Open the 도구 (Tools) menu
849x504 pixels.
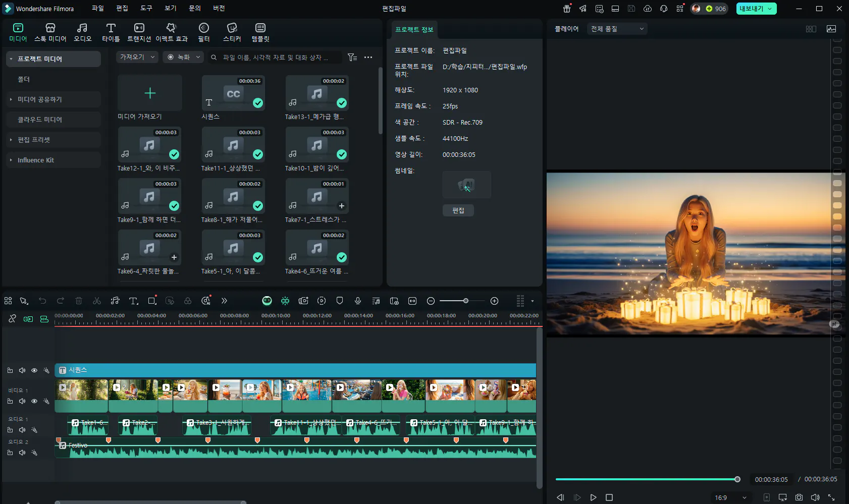coord(146,9)
